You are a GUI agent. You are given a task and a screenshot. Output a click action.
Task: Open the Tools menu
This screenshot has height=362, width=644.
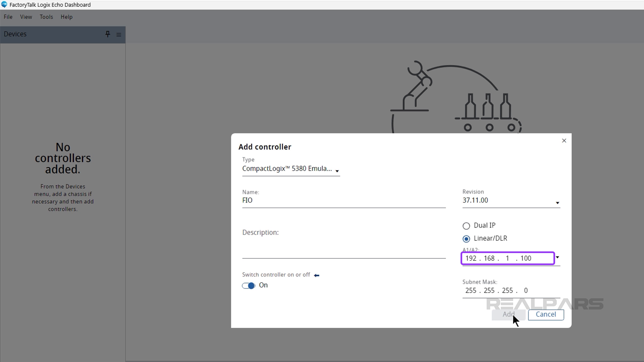(x=46, y=17)
